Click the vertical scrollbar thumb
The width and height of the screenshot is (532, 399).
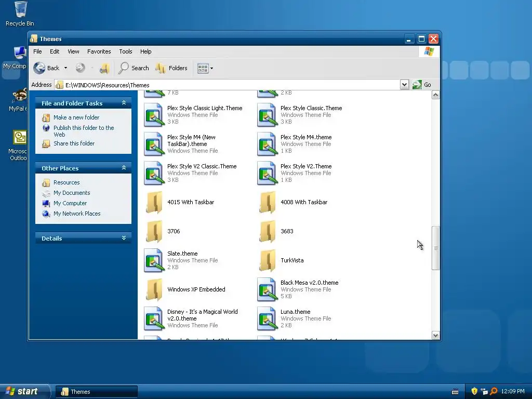[436, 248]
